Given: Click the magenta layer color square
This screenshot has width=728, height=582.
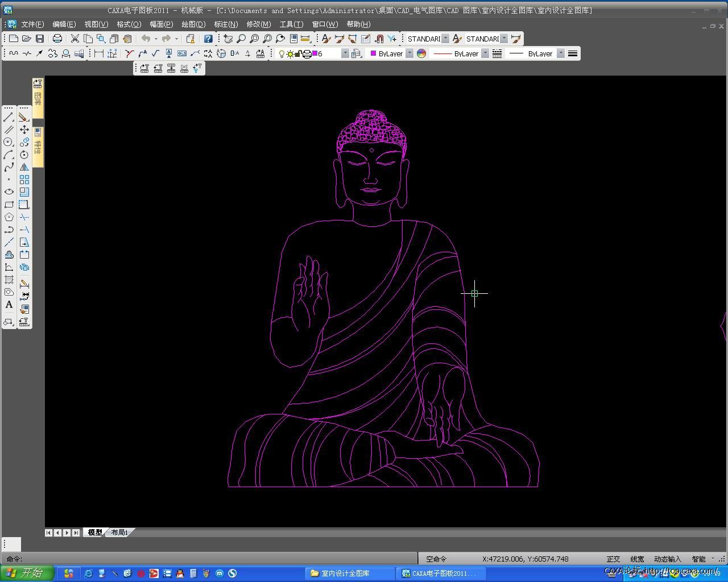Looking at the screenshot, I should point(315,53).
